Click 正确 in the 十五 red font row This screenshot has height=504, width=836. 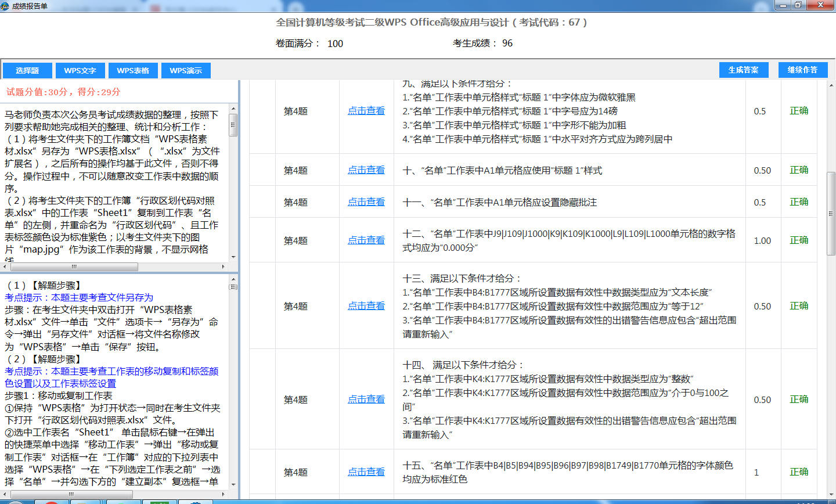[x=799, y=472]
